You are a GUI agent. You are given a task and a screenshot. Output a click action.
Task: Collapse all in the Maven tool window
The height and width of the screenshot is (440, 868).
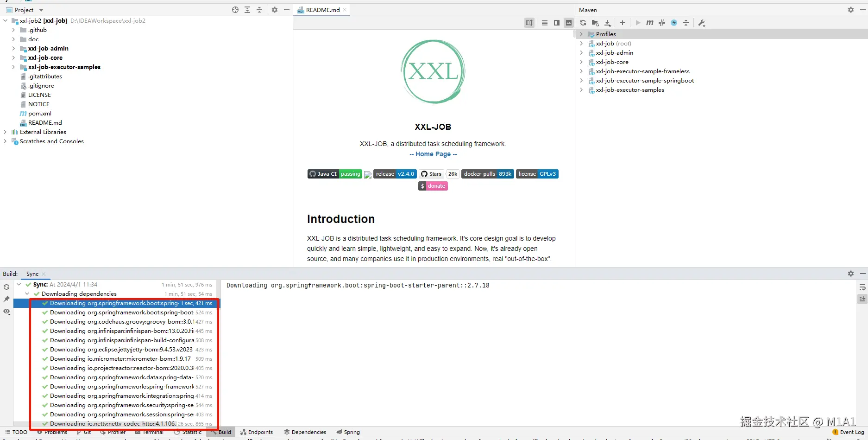tap(686, 23)
